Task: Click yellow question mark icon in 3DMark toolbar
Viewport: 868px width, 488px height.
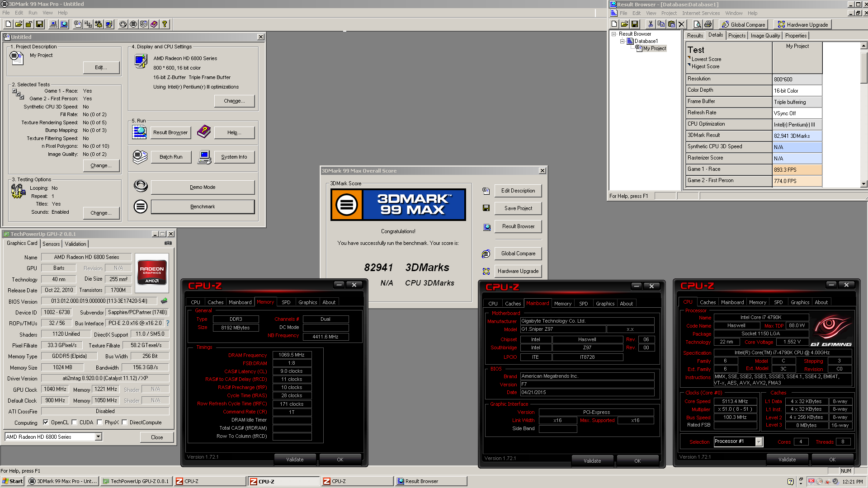Action: pyautogui.click(x=165, y=24)
